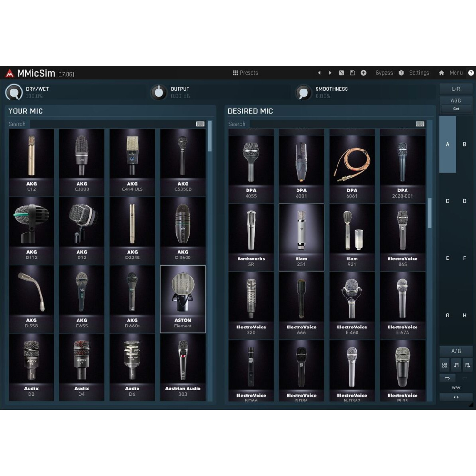Click the Your Mic search field
Screen dimensions: 476x476
click(x=112, y=124)
